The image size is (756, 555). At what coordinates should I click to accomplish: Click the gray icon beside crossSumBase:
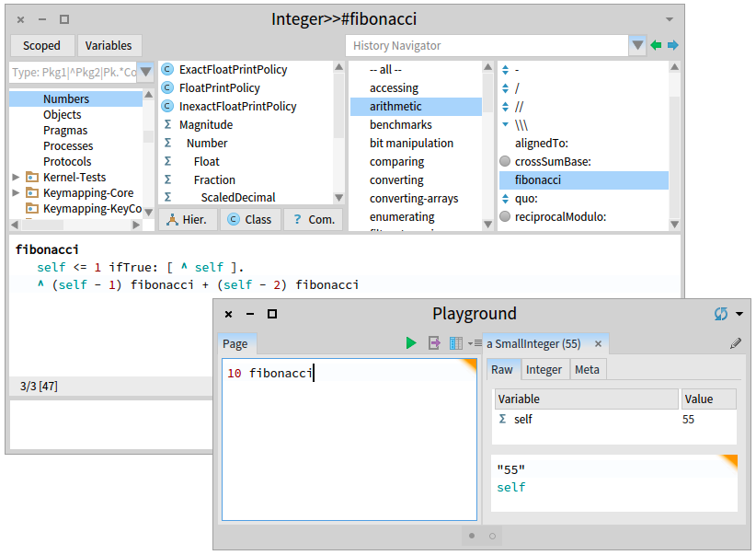[505, 162]
